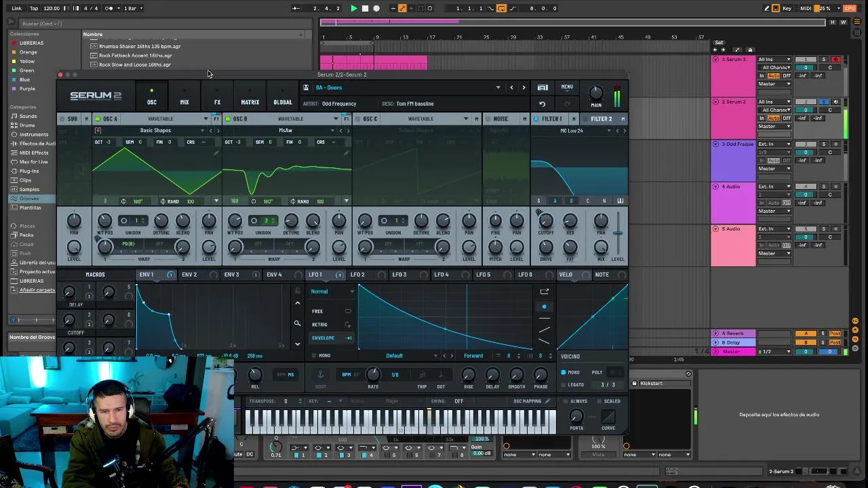This screenshot has width=868, height=488.
Task: Toggle LFO dotted DOT icon
Action: tap(441, 375)
